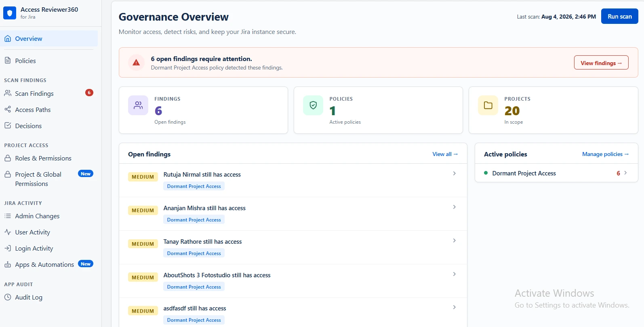Screen dimensions: 644x327
Task: Click the red 6 badge on Scan Findings
Action: (x=89, y=93)
